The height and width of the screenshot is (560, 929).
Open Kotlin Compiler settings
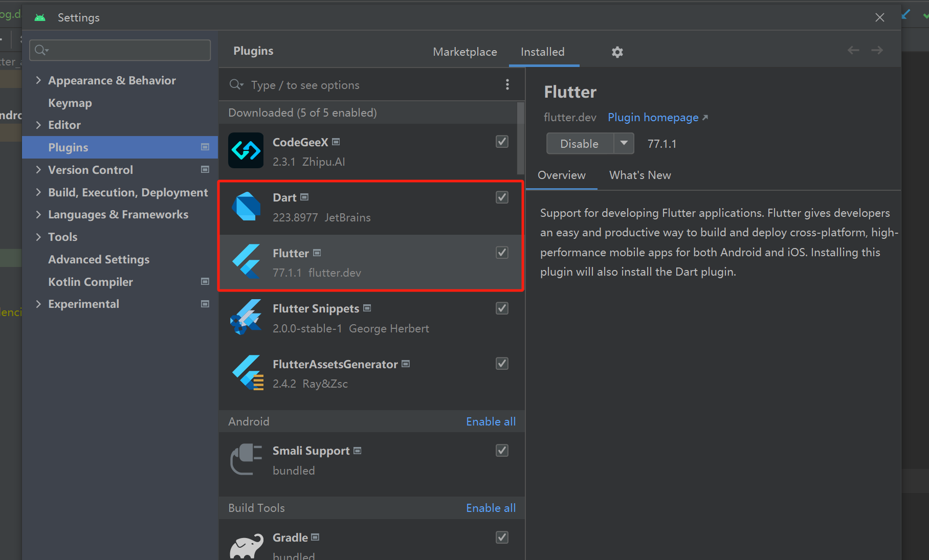(x=91, y=282)
